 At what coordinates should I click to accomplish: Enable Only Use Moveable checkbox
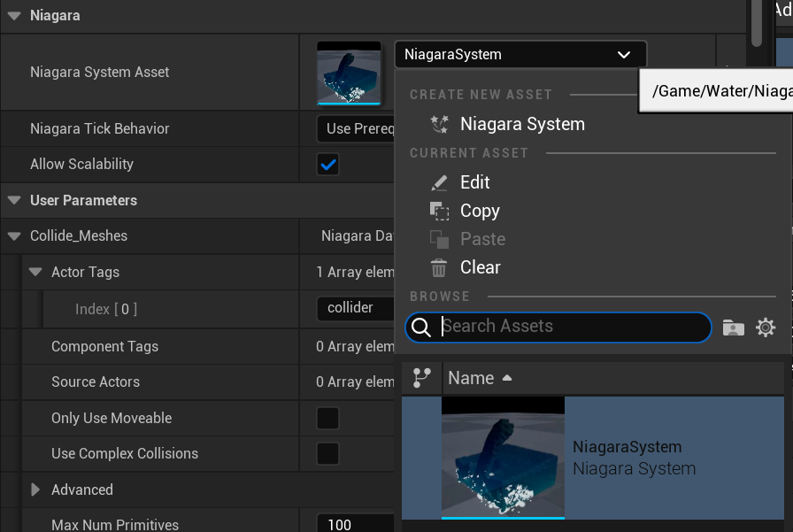(327, 418)
